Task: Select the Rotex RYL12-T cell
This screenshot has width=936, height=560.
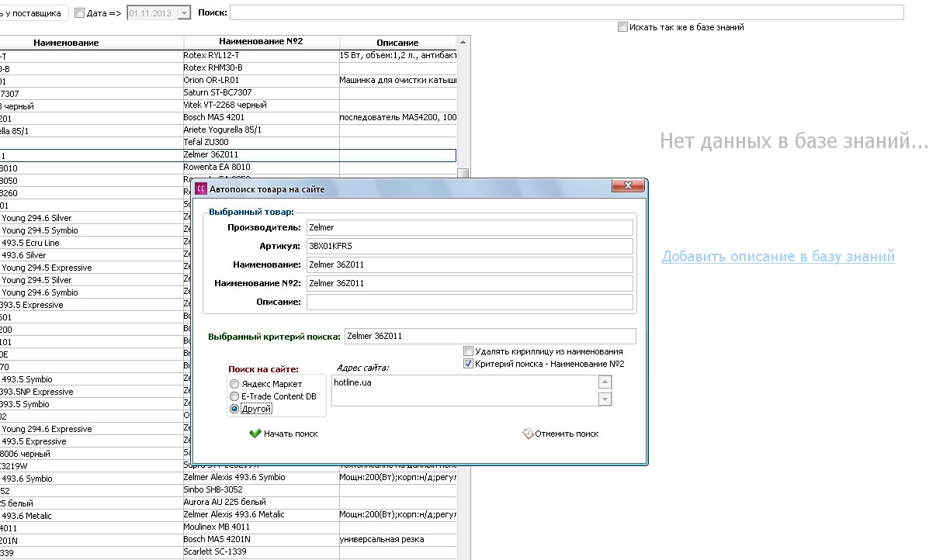Action: (261, 56)
